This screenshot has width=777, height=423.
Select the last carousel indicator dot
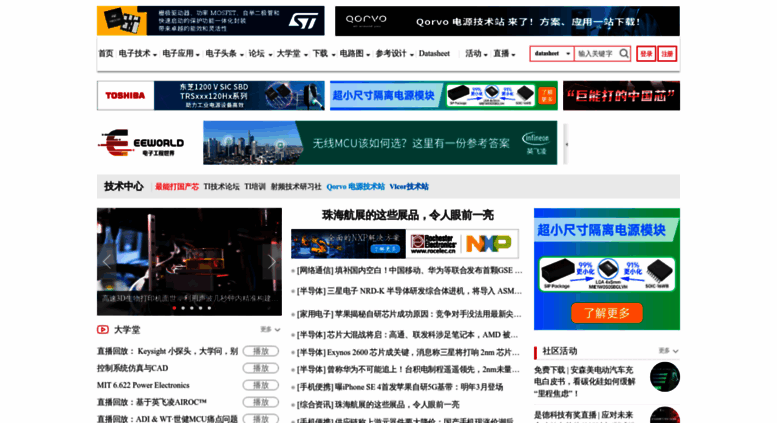[x=210, y=308]
